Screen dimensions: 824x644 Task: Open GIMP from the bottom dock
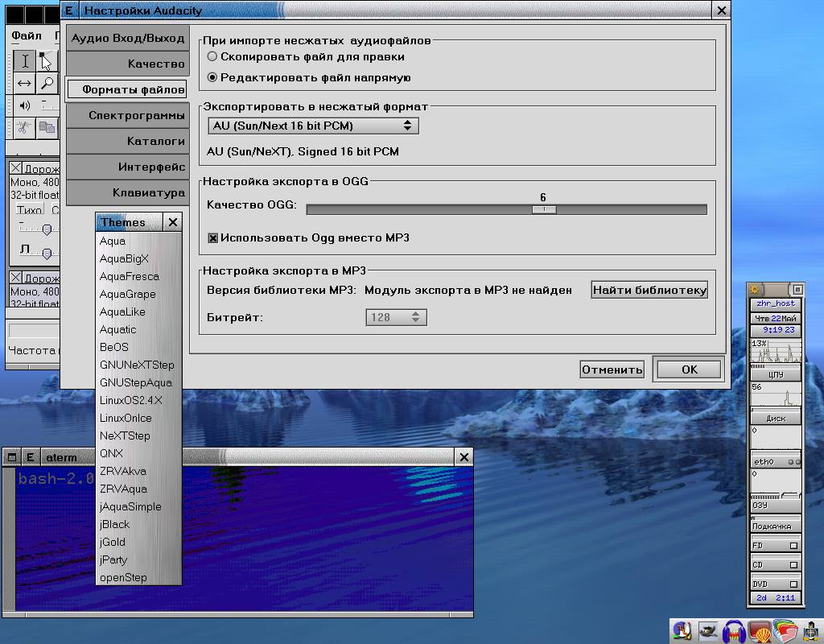click(x=708, y=632)
